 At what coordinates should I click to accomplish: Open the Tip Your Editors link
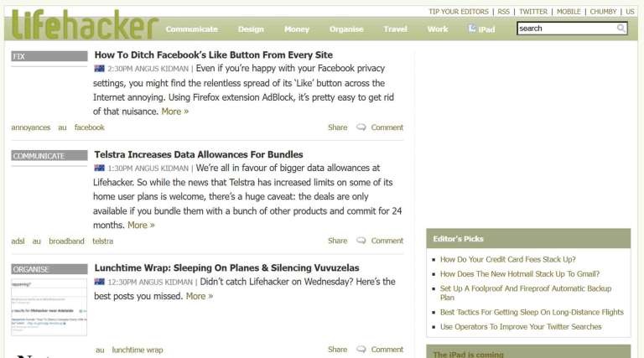[459, 12]
